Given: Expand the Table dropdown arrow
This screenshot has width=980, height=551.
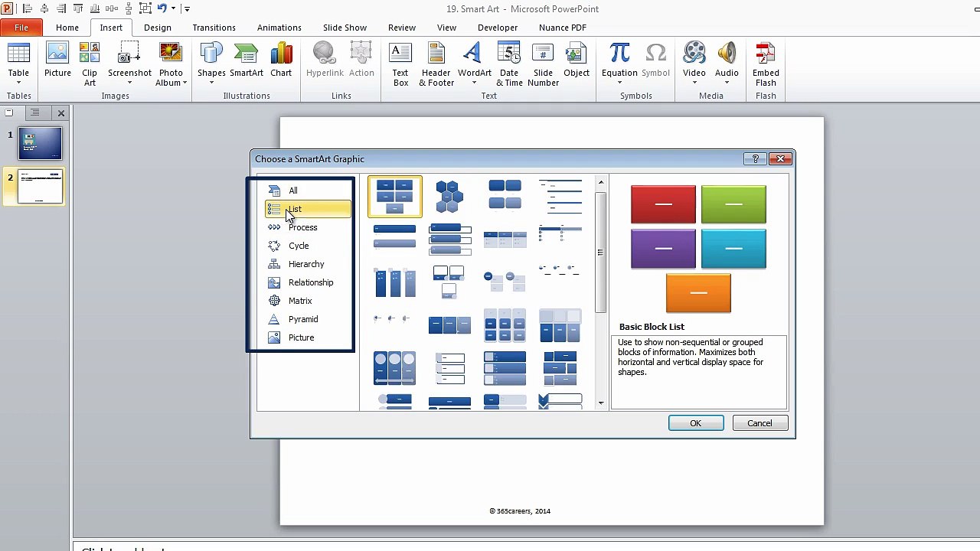Looking at the screenshot, I should pyautogui.click(x=18, y=83).
